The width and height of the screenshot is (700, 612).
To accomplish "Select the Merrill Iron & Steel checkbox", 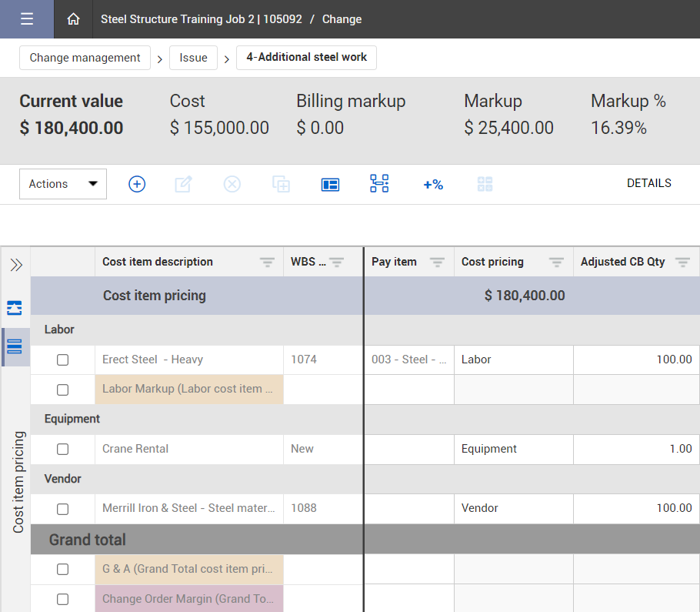I will tap(63, 509).
